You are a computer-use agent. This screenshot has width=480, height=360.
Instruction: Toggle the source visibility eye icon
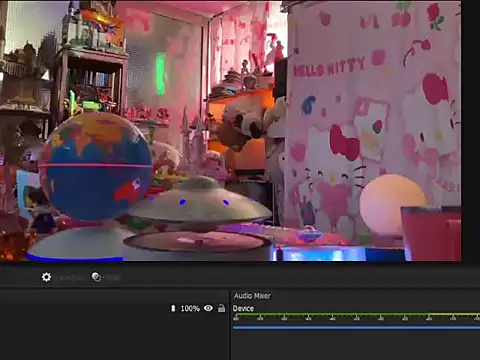pyautogui.click(x=208, y=308)
